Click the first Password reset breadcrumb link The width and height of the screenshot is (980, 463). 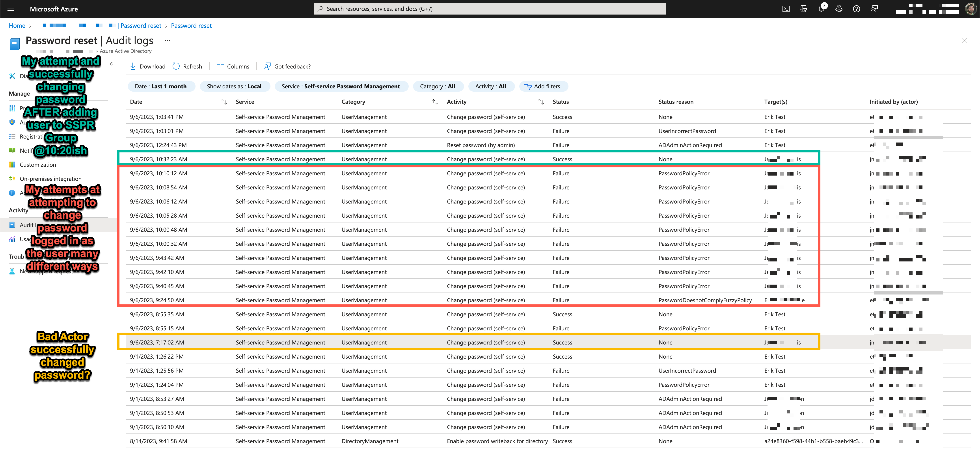(141, 26)
